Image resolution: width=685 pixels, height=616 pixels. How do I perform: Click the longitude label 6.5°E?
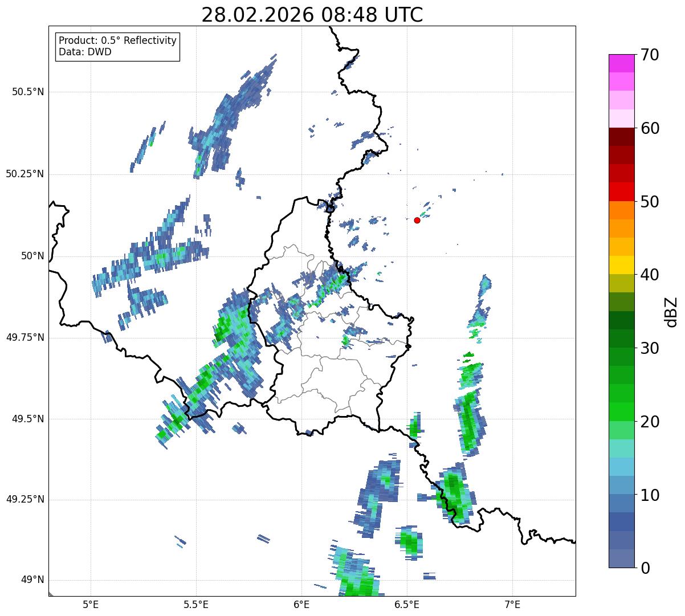pyautogui.click(x=407, y=604)
